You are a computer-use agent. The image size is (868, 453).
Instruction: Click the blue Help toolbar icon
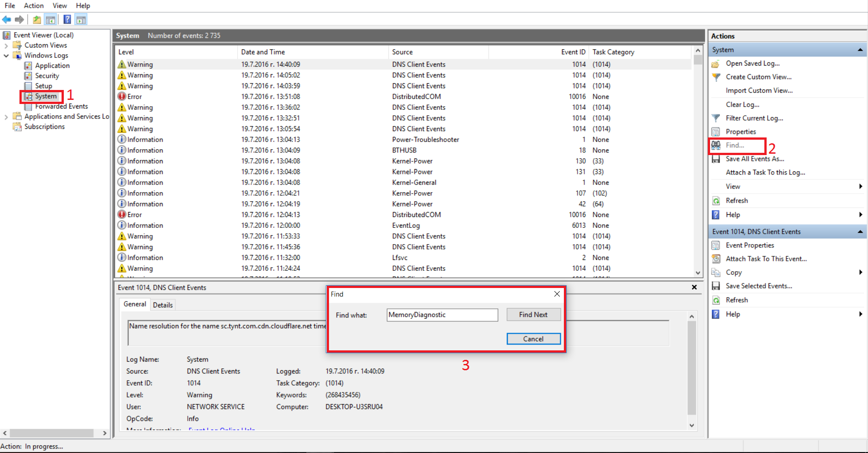pos(67,19)
